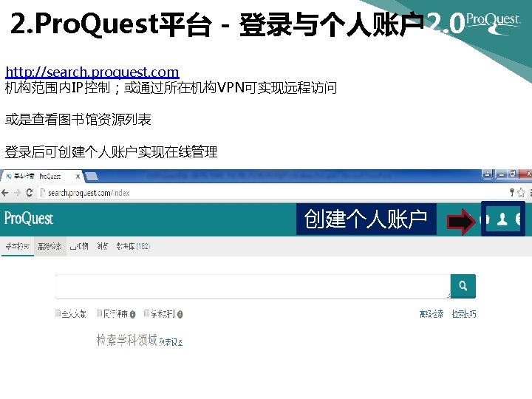Click the teal magnifier search button
Screen dimensions: 532x399
[463, 286]
